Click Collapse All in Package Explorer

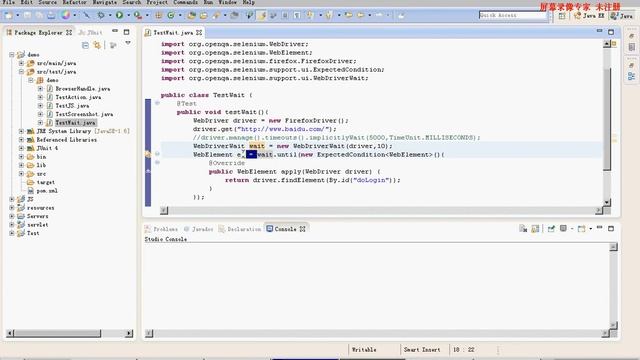pos(85,45)
